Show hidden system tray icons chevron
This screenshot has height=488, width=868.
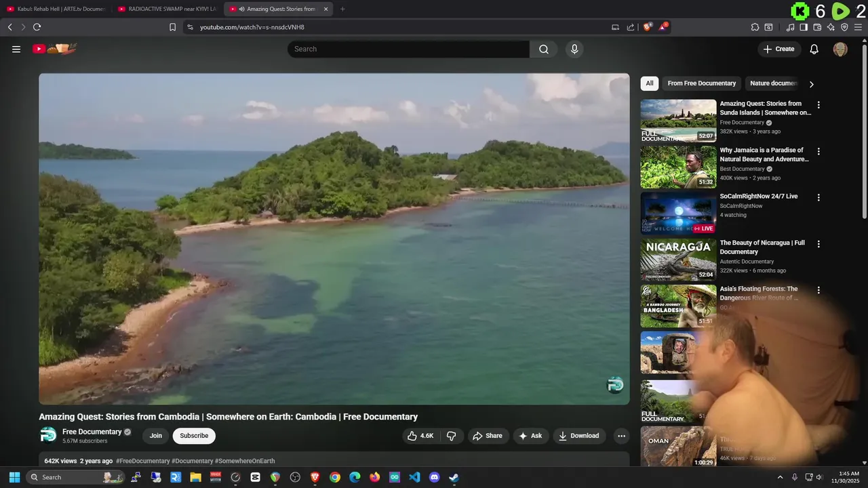[780, 477]
